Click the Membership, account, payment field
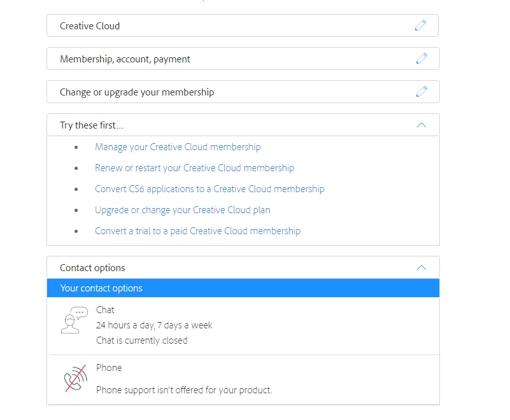Screen dimensions: 510x420 click(125, 59)
